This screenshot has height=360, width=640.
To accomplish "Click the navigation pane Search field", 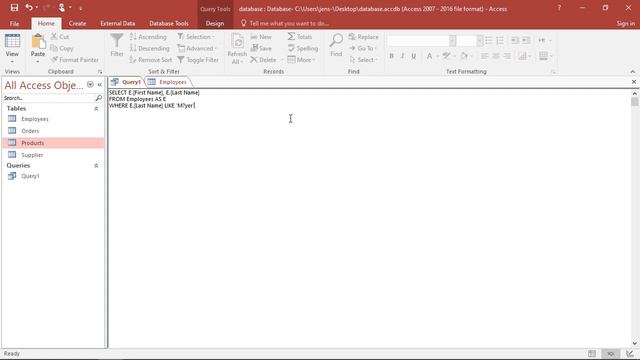I will tap(48, 98).
